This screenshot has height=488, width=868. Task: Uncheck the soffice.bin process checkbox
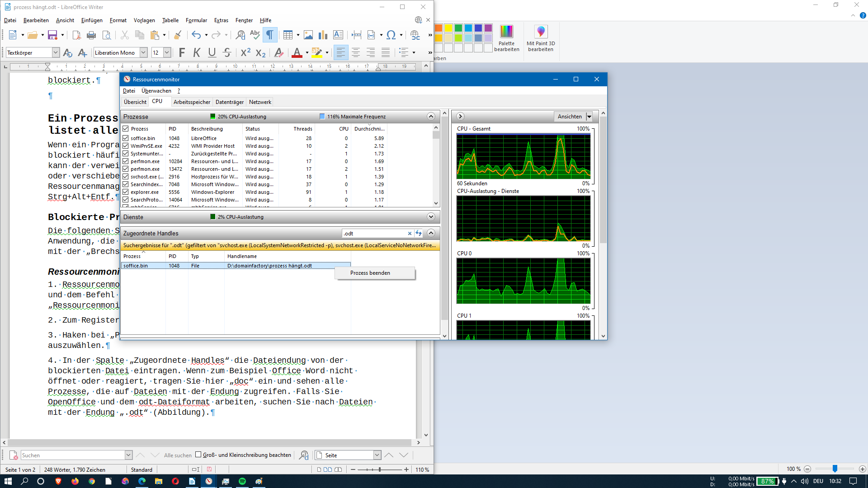pyautogui.click(x=126, y=138)
